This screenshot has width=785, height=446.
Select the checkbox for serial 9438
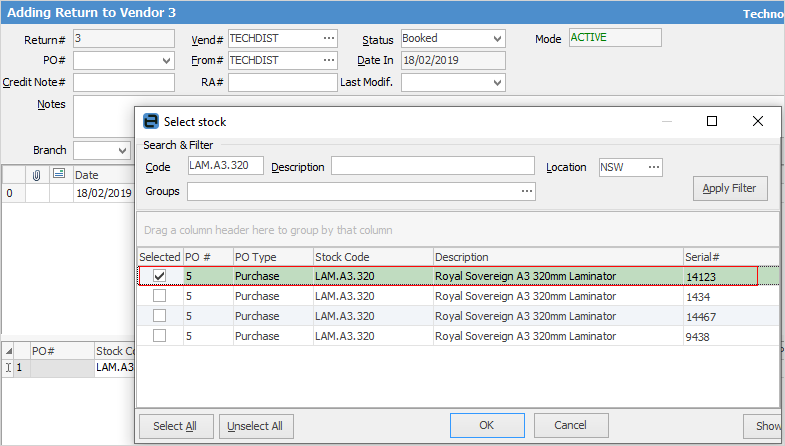[x=159, y=336]
